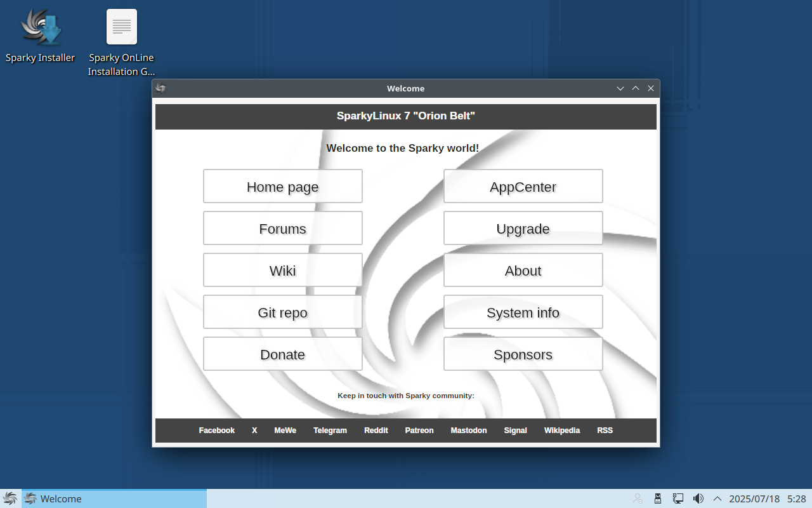Visit the Mastodon link

(469, 431)
